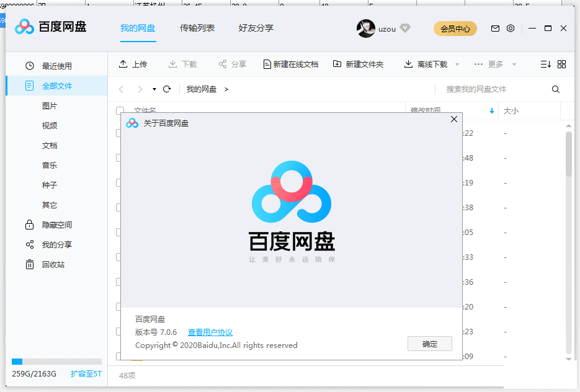The image size is (580, 392).
Task: Create a new online document (新建在线文档)
Action: pyautogui.click(x=291, y=65)
